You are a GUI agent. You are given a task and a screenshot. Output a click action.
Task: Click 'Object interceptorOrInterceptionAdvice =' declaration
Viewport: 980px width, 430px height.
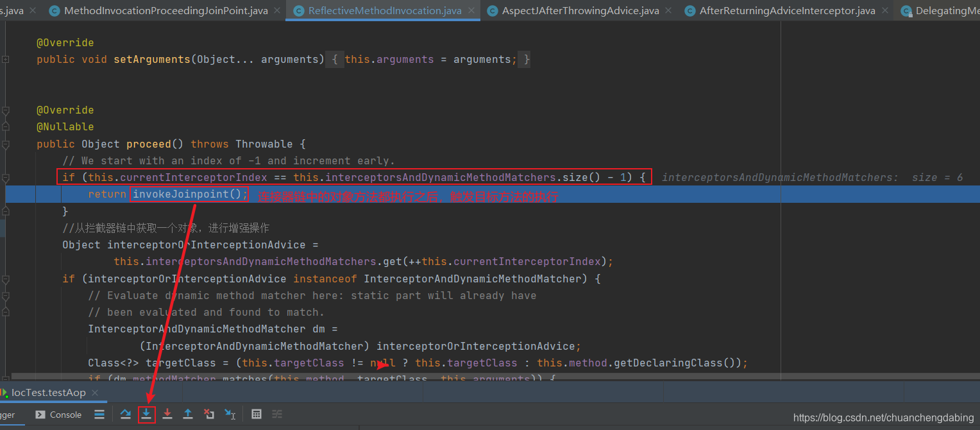click(190, 245)
